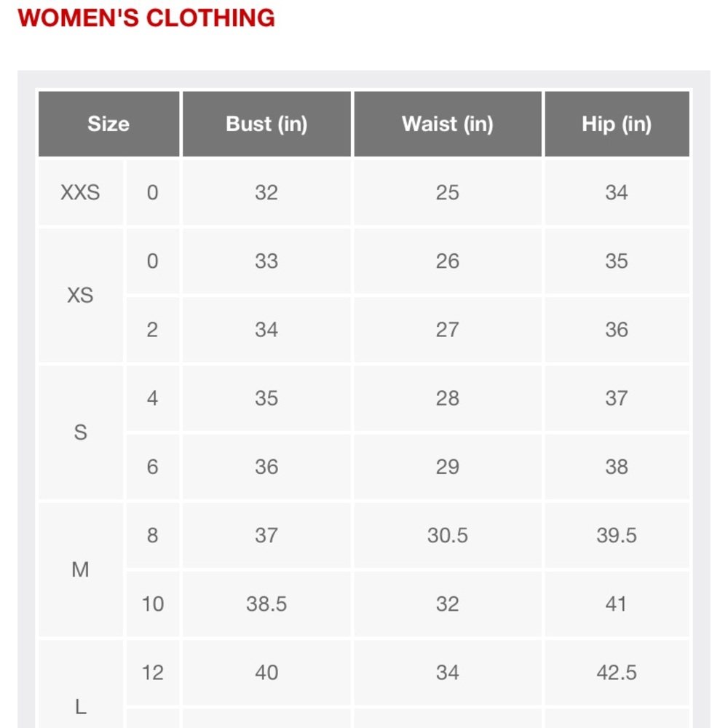Screen dimensions: 728x728
Task: Click the WOMEN'S CLOTHING heading
Action: coord(146,17)
